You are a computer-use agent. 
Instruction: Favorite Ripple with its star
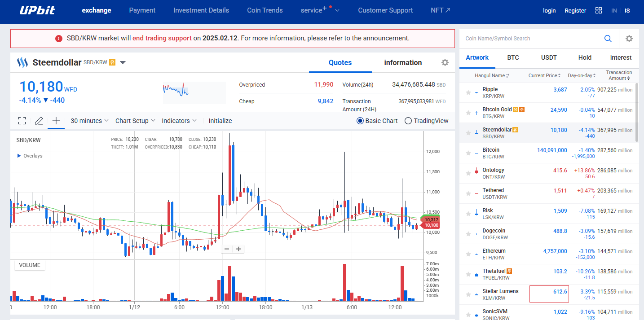click(x=468, y=93)
